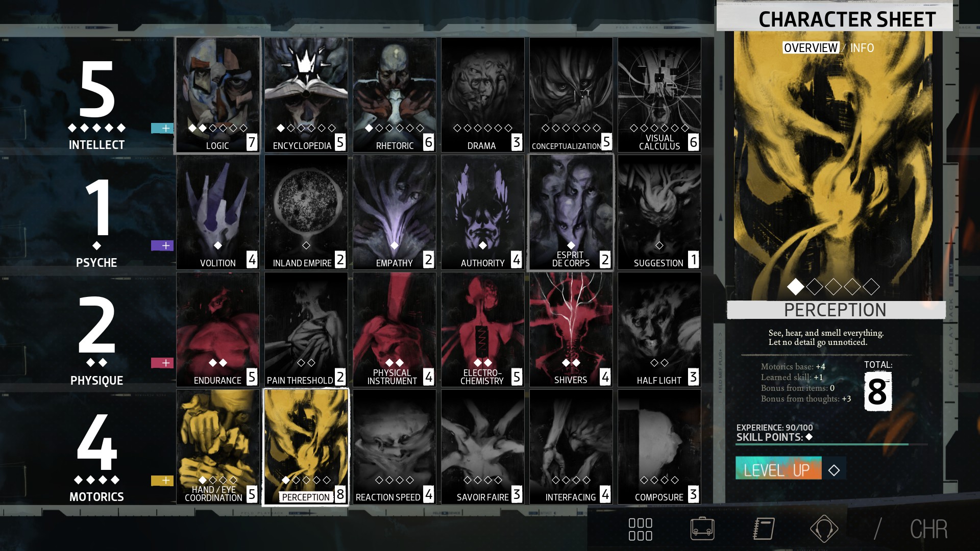Click the Motorics attribute number 4
The width and height of the screenshot is (980, 551).
pyautogui.click(x=97, y=442)
